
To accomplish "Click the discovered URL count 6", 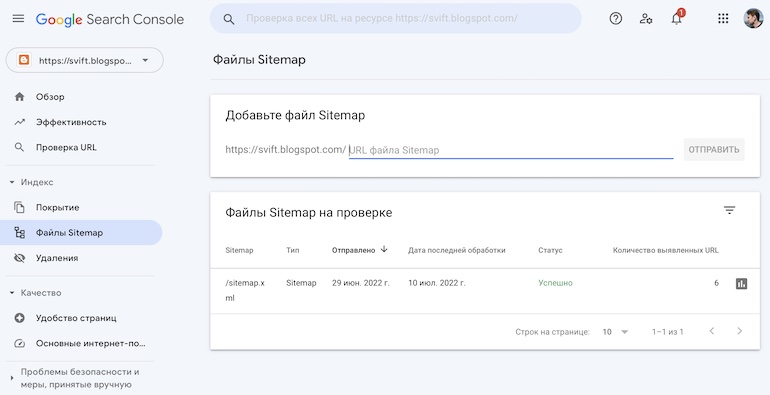I will [x=716, y=283].
